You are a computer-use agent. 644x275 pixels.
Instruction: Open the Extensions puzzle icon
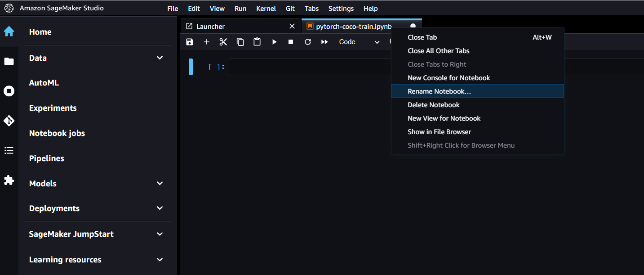point(9,180)
